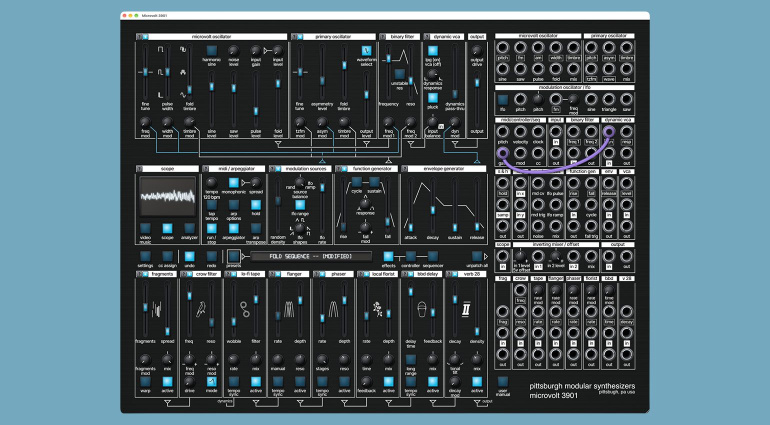Open help for the envelope generator module
This screenshot has width=770, height=425.
(405, 169)
